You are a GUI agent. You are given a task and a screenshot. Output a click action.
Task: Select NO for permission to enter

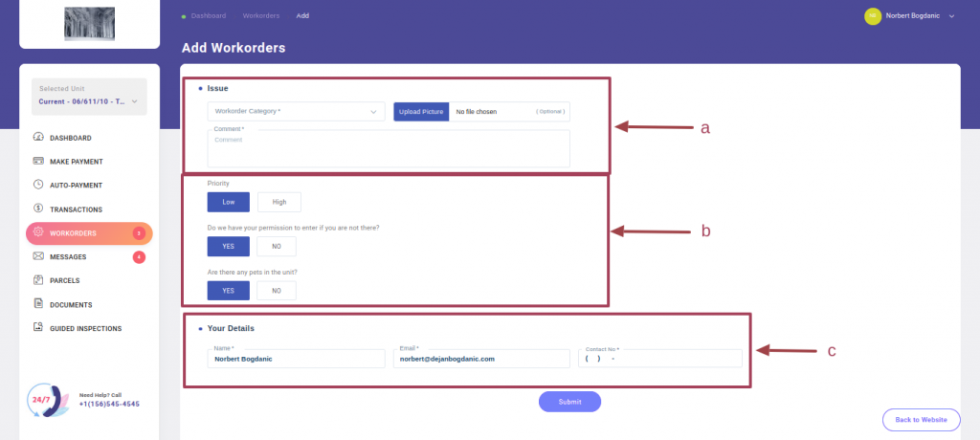[x=276, y=247]
